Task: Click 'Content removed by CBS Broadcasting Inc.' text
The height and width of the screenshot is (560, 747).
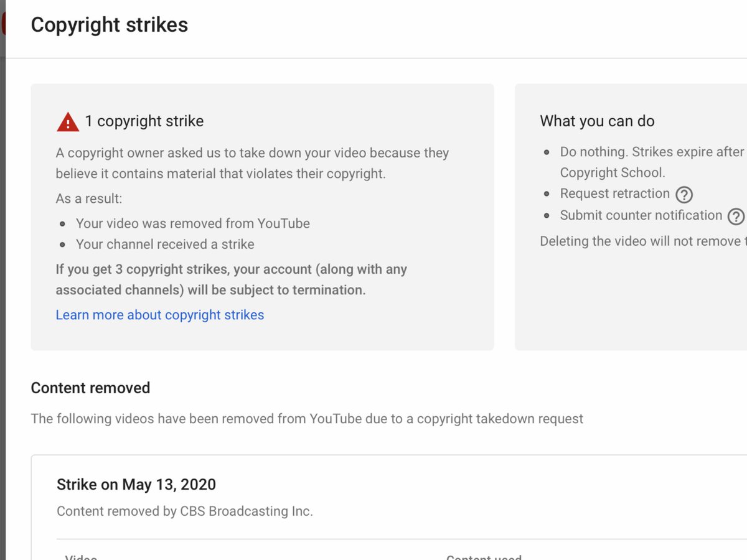Action: click(185, 511)
